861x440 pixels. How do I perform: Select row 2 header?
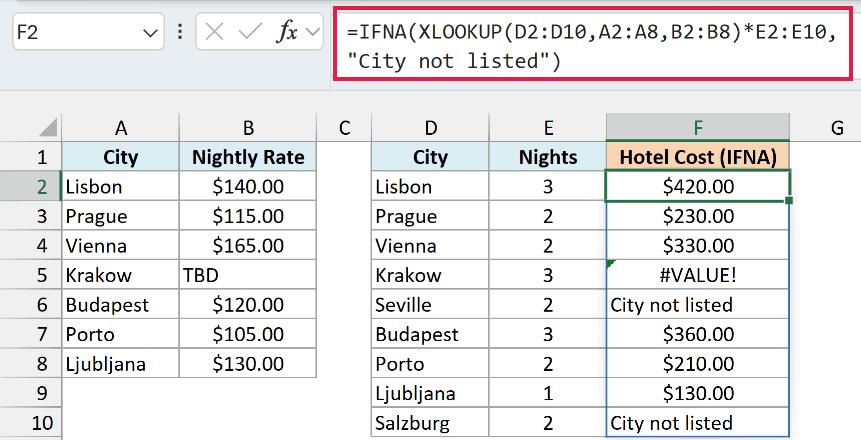[x=31, y=186]
